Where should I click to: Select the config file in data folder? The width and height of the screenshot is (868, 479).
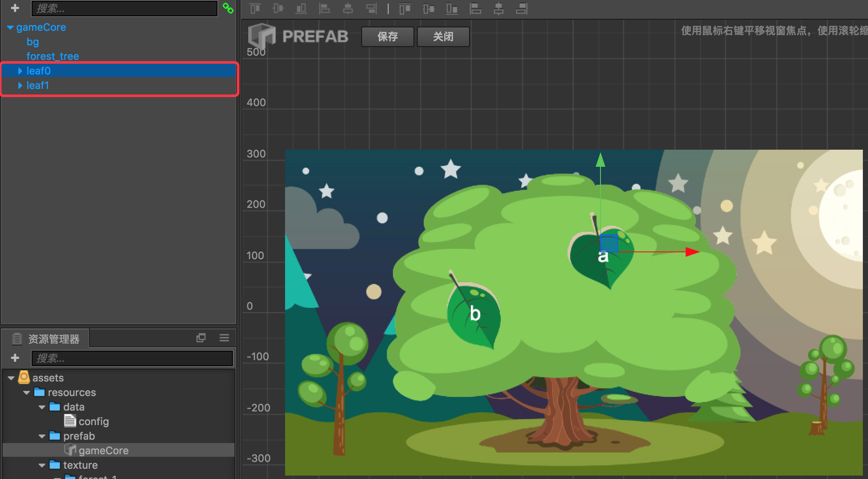pyautogui.click(x=93, y=422)
